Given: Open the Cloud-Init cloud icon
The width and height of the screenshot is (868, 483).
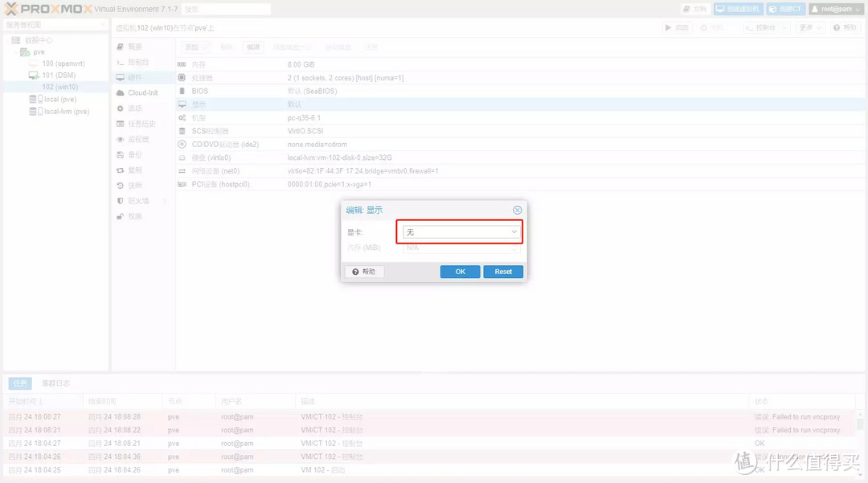Looking at the screenshot, I should [120, 93].
